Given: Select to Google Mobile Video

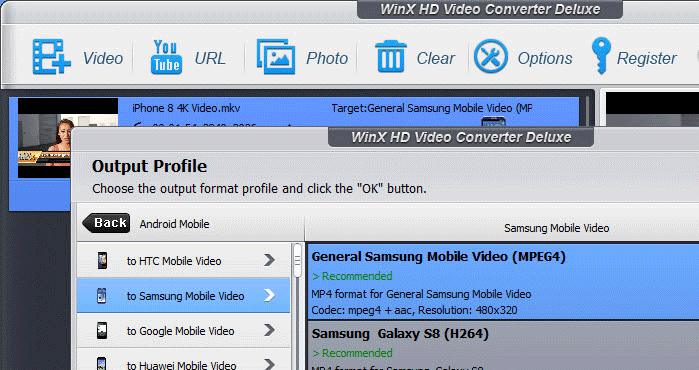Looking at the screenshot, I should (183, 330).
